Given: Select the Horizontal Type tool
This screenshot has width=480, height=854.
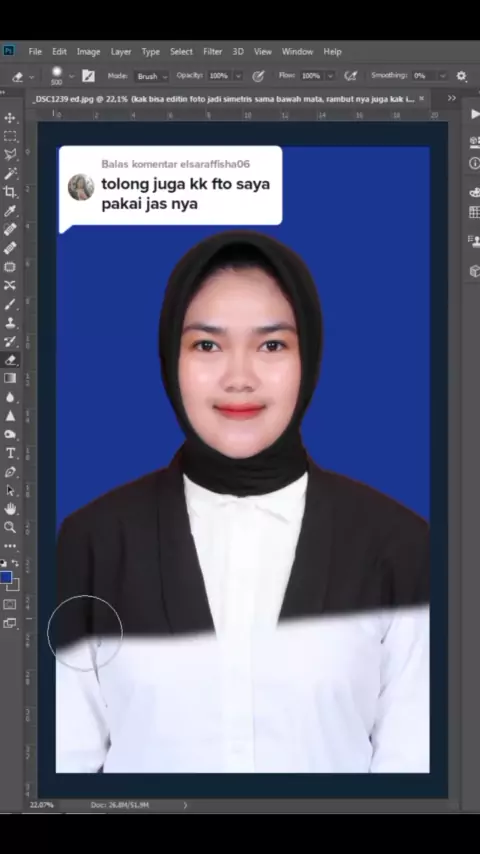Looking at the screenshot, I should (10, 453).
